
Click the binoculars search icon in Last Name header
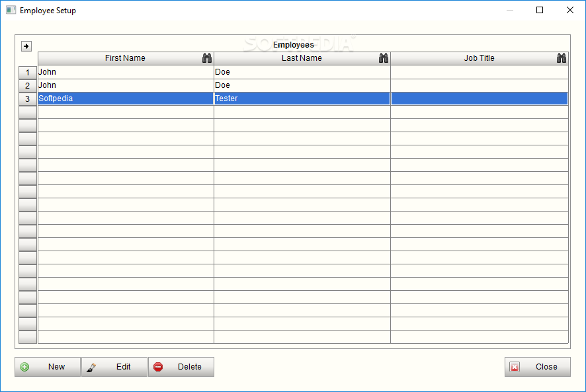coord(384,58)
